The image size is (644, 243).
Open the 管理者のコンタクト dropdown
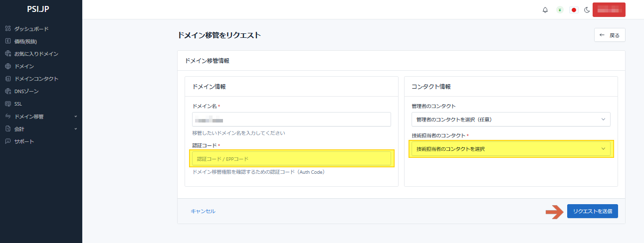pos(510,120)
